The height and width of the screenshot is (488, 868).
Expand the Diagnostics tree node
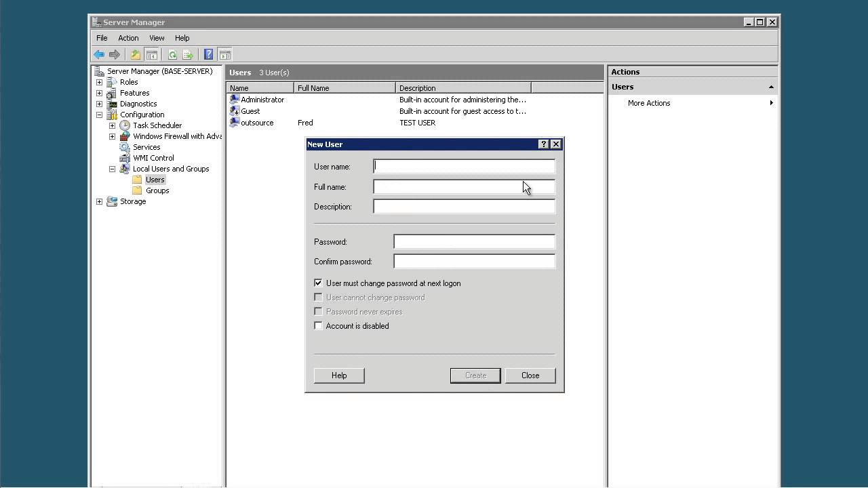[x=99, y=104]
